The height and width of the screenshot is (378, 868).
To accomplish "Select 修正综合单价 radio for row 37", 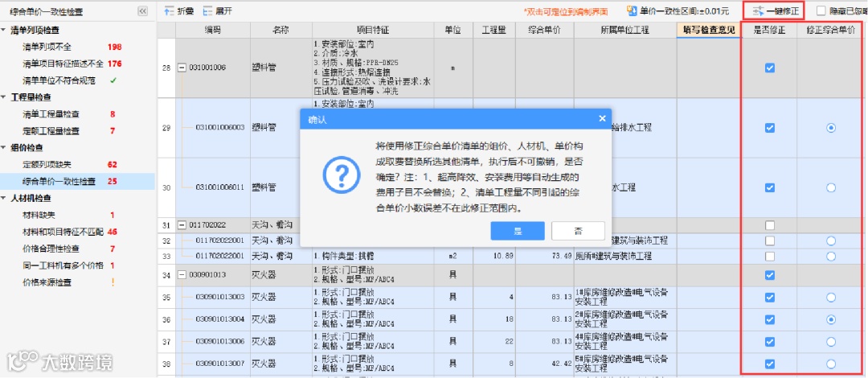I will click(x=830, y=342).
